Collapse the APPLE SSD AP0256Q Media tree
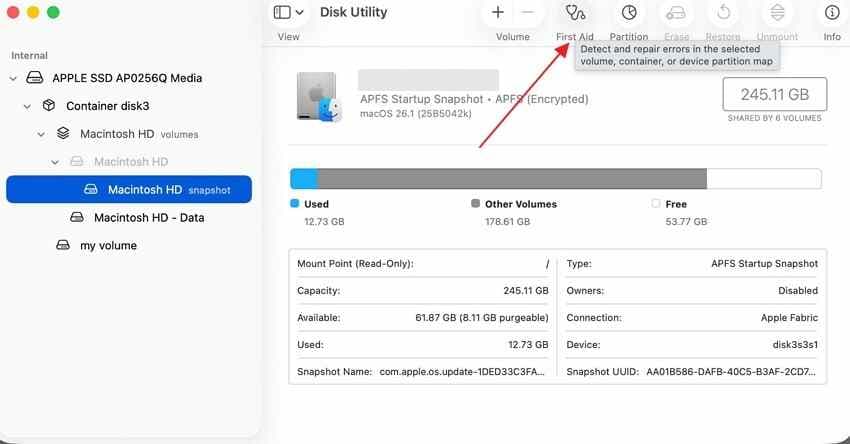The width and height of the screenshot is (850, 444). pos(13,79)
